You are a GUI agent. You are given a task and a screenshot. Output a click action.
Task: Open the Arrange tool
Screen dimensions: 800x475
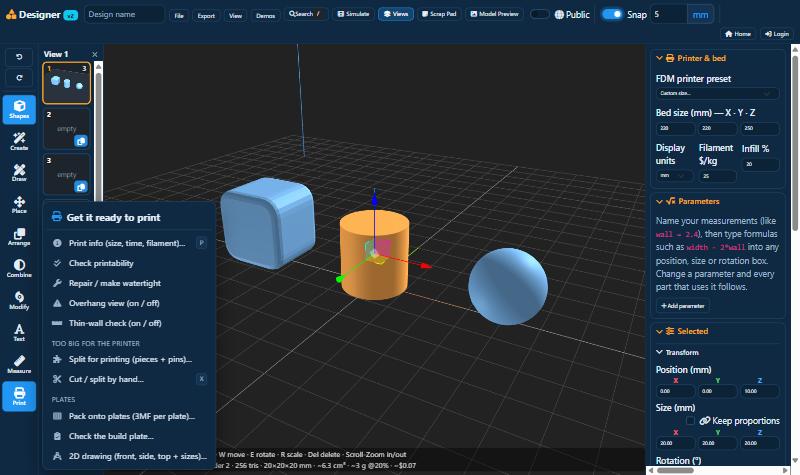[19, 237]
